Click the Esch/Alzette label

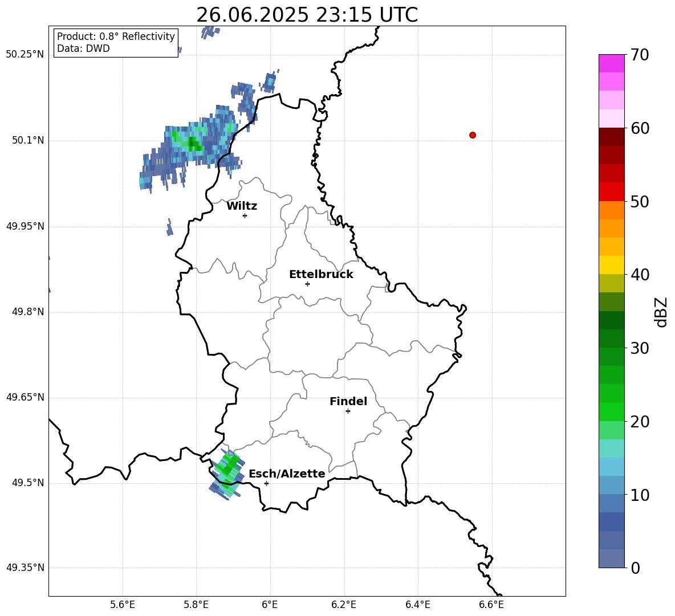287,474
